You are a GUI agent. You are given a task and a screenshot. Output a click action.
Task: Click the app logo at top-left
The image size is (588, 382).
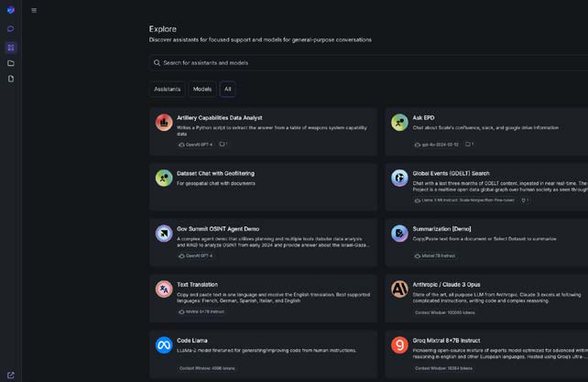[11, 11]
